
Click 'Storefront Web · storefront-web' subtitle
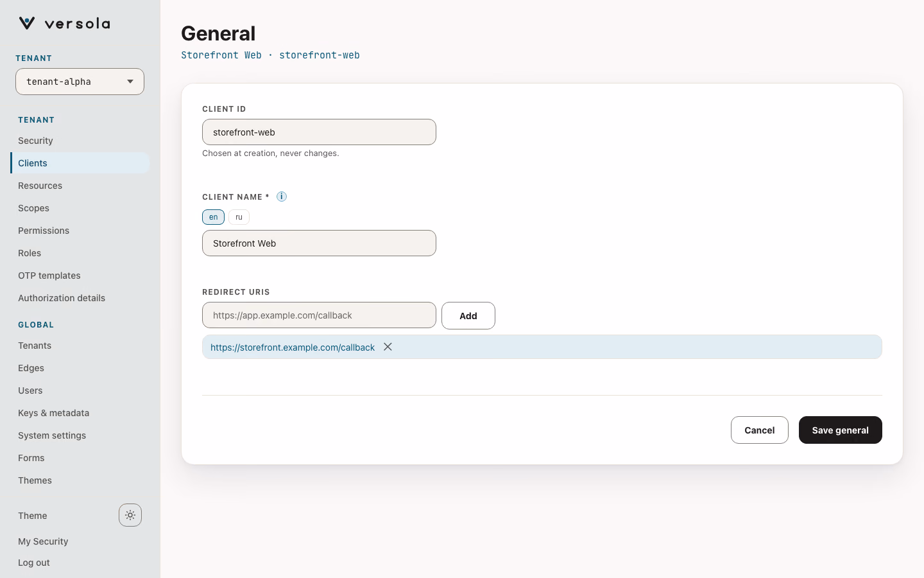click(x=270, y=55)
